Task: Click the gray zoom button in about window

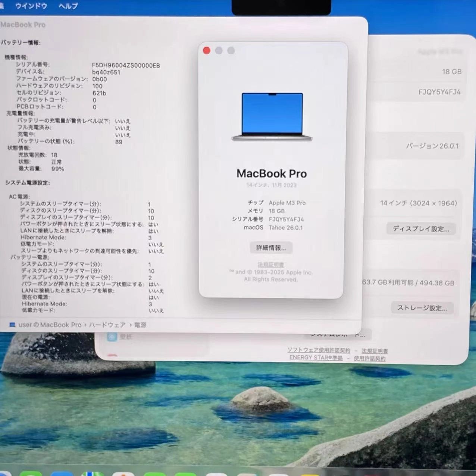Action: (231, 51)
